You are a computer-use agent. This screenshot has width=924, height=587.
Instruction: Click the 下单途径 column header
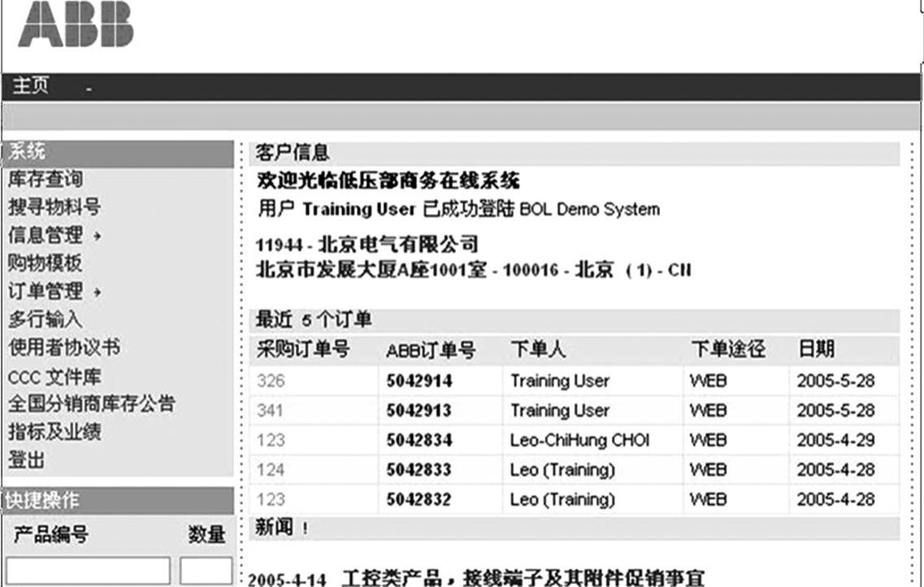coord(728,350)
